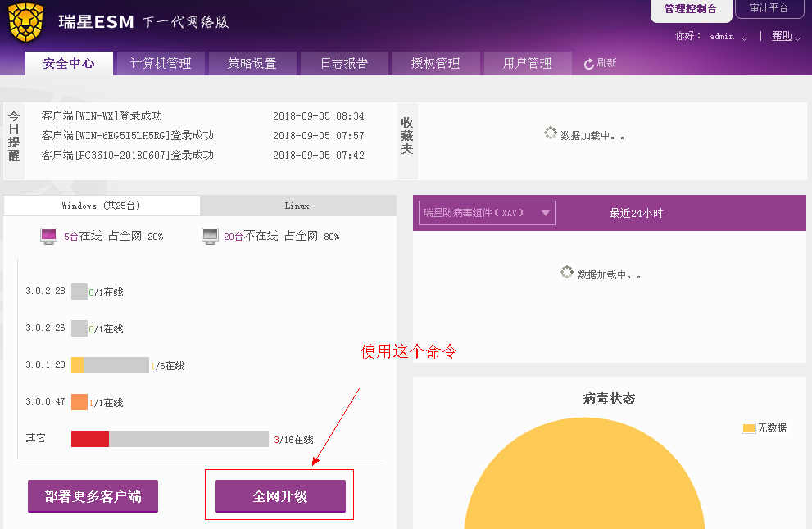Click the 5台在线 count
812x529 pixels.
(83, 236)
